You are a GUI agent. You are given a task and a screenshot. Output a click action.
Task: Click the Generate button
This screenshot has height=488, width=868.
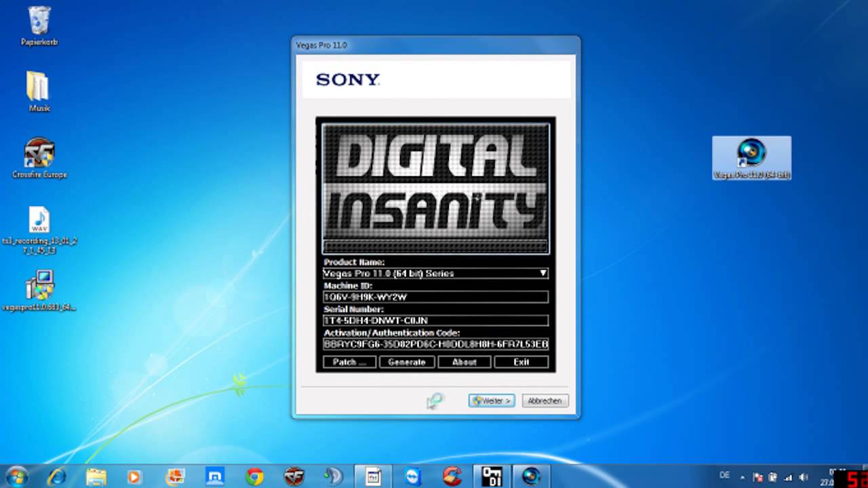tap(407, 362)
